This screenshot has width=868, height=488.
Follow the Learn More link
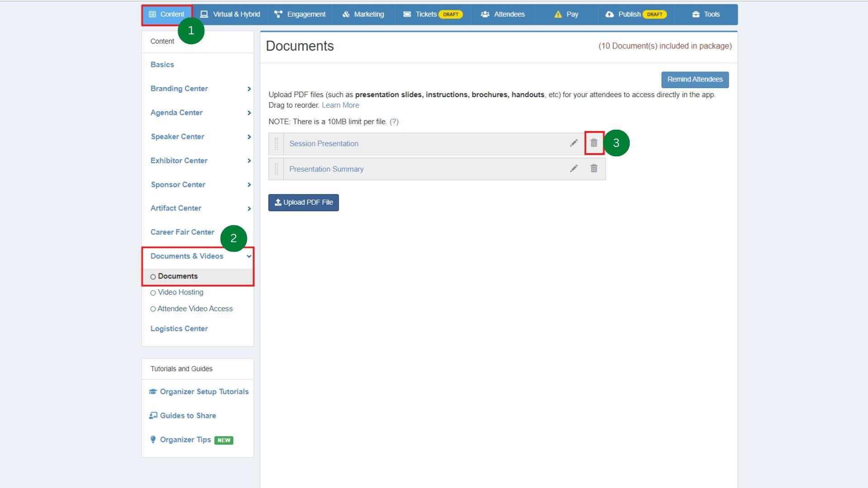pos(340,105)
